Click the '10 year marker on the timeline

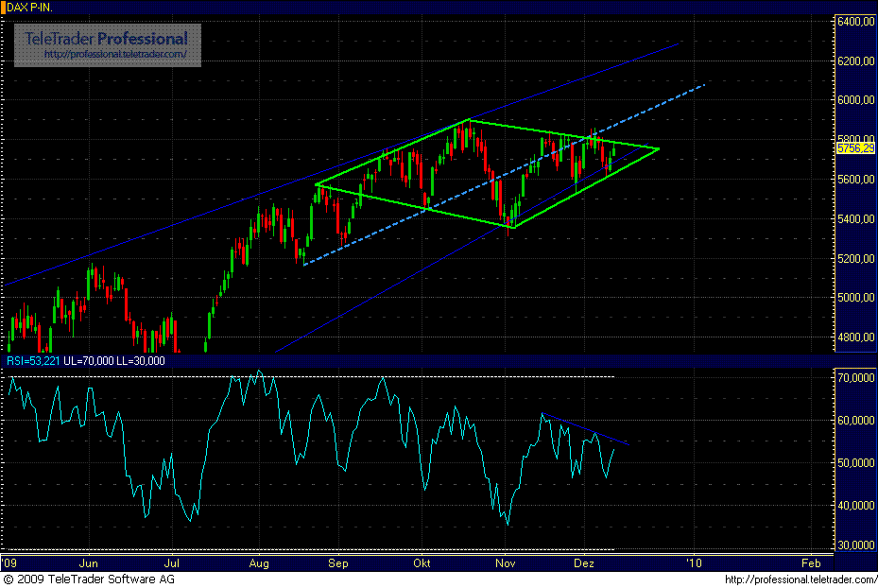[693, 562]
